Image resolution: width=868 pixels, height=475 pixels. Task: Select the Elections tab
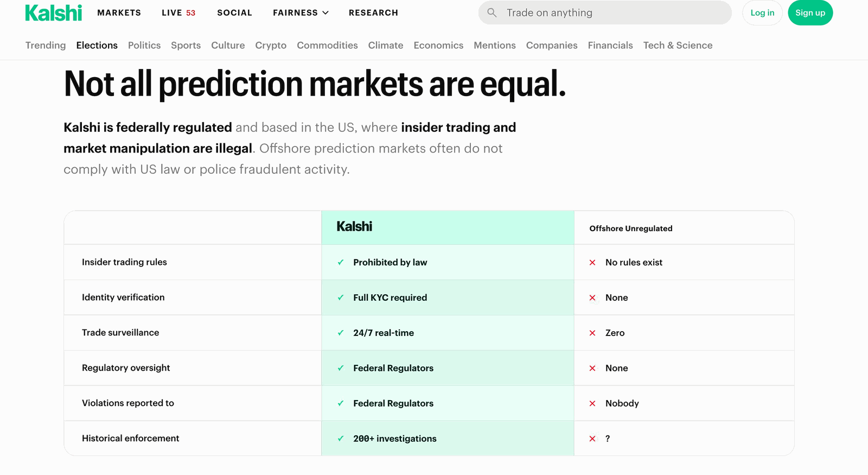97,45
